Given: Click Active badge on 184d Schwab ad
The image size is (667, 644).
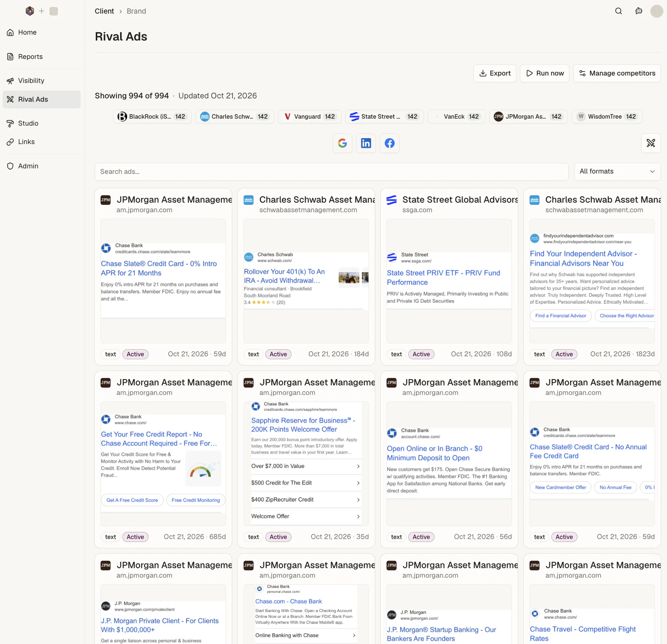Looking at the screenshot, I should click(278, 354).
